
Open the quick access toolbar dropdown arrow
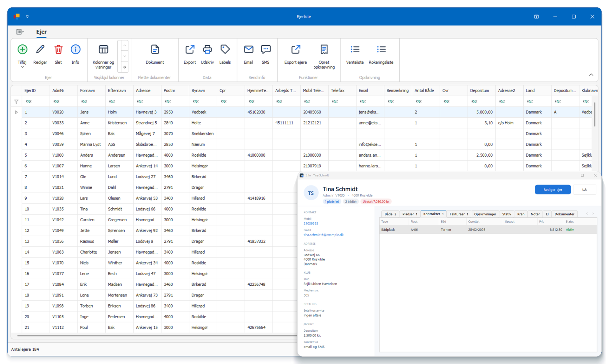27,16
